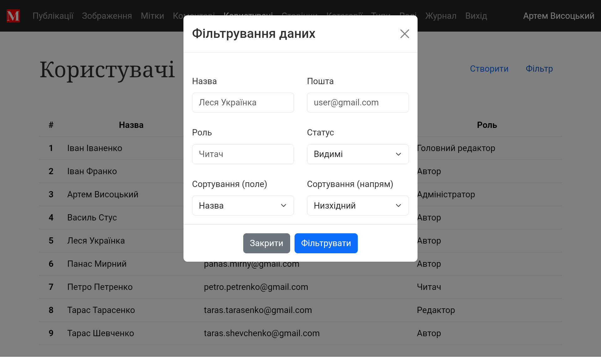Image resolution: width=601 pixels, height=364 pixels.
Task: Click the Вихід logout link
Action: [x=476, y=16]
